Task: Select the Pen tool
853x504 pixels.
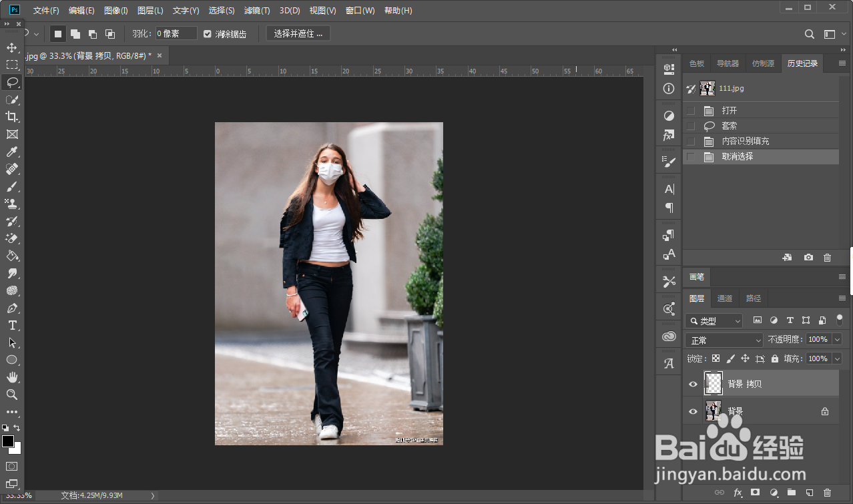Action: (x=12, y=308)
